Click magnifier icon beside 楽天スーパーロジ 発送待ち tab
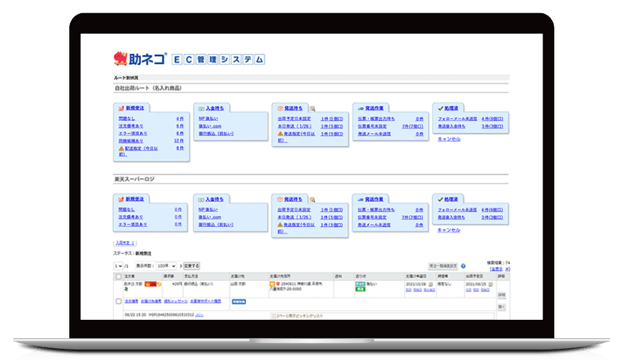Image resolution: width=627 pixels, height=364 pixels. coord(313,199)
